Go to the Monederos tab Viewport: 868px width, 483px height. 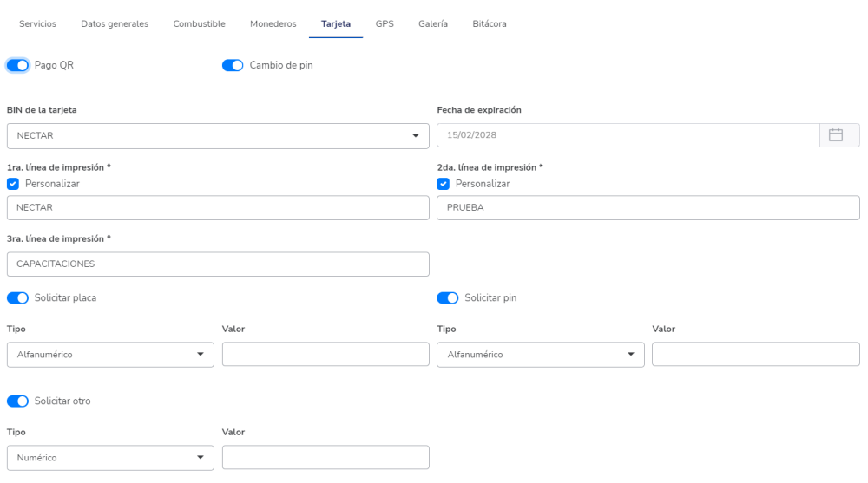[x=273, y=24]
